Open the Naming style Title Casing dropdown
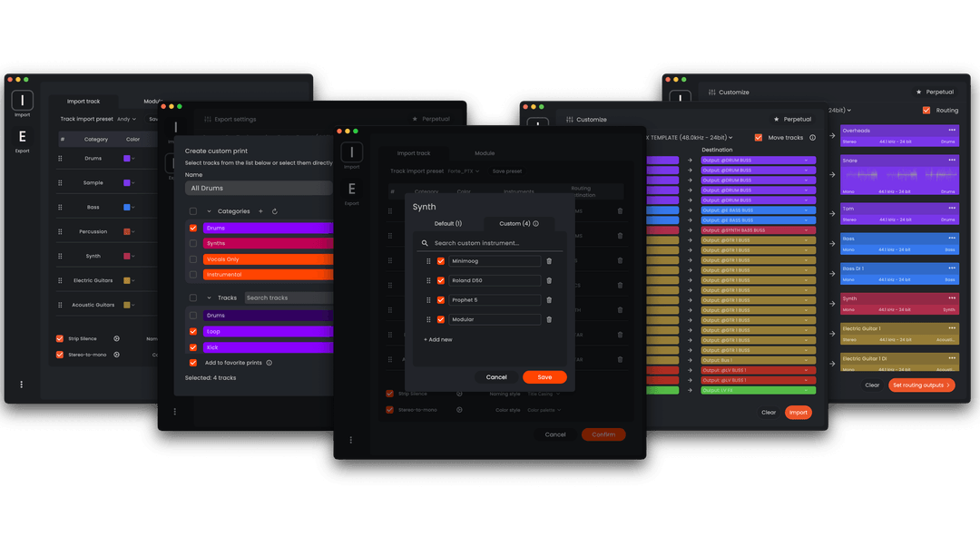 (542, 394)
